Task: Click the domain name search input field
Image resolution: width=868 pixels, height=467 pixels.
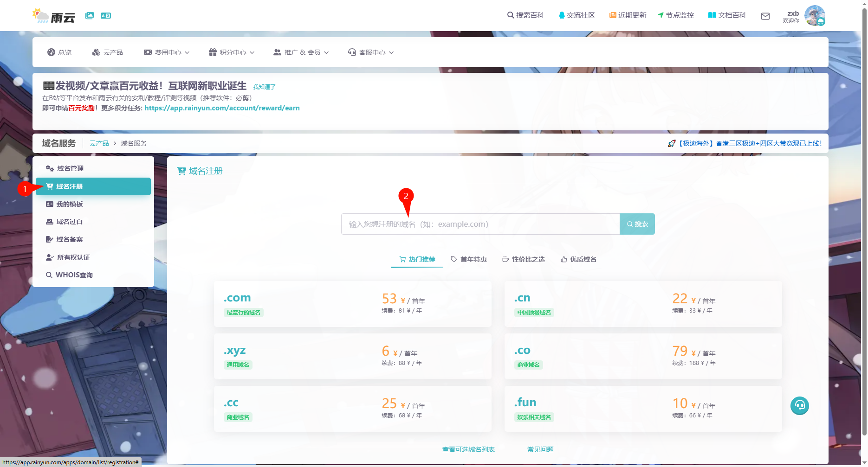Action: (480, 224)
